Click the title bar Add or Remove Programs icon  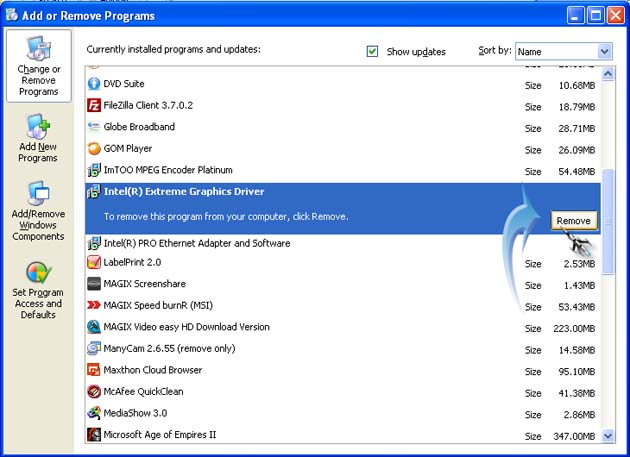click(12, 15)
